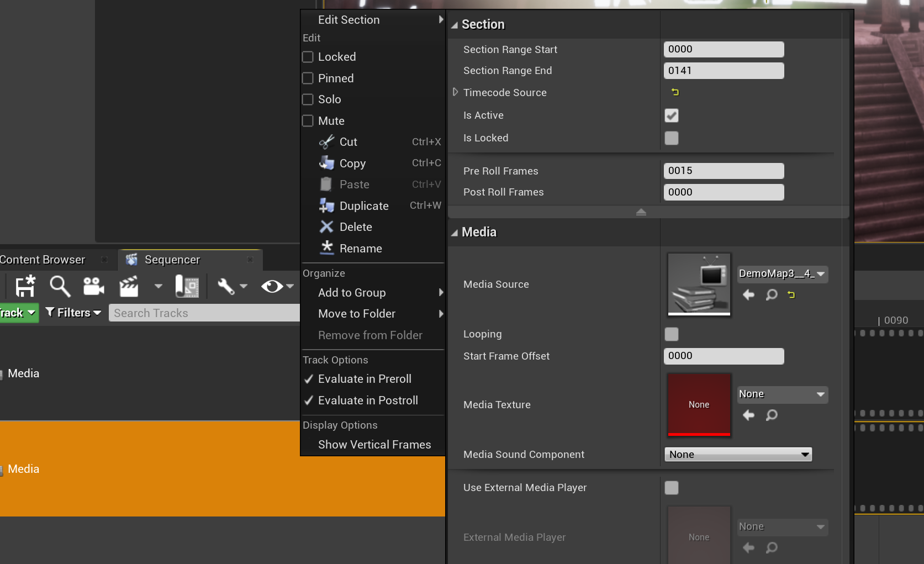
Task: Open the wrench actions menu icon
Action: [x=226, y=286]
